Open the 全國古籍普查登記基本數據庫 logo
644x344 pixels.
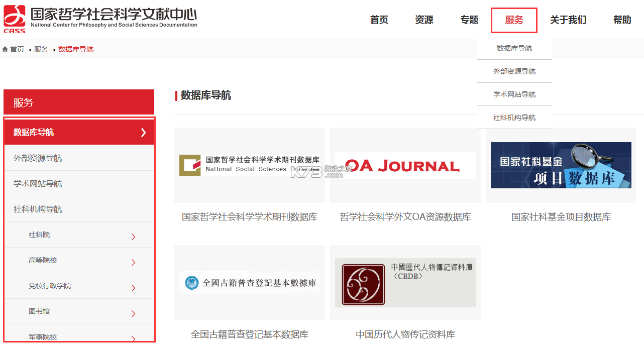click(249, 283)
